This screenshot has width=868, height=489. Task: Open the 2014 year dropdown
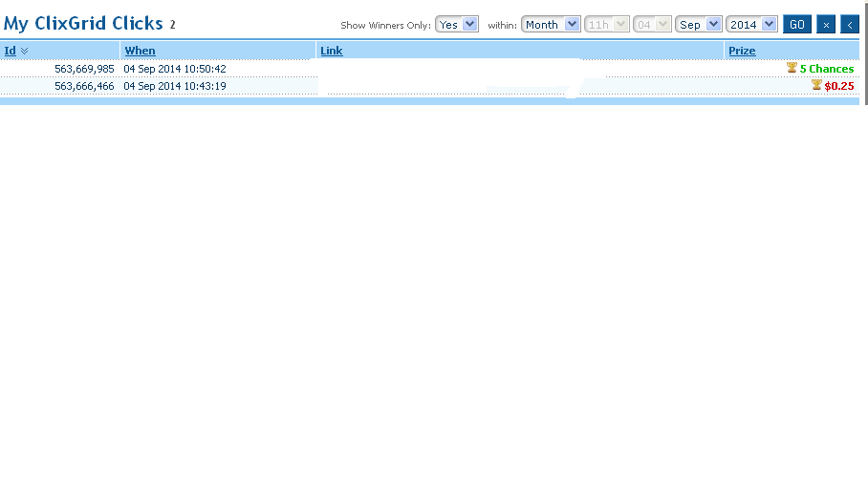pos(751,24)
